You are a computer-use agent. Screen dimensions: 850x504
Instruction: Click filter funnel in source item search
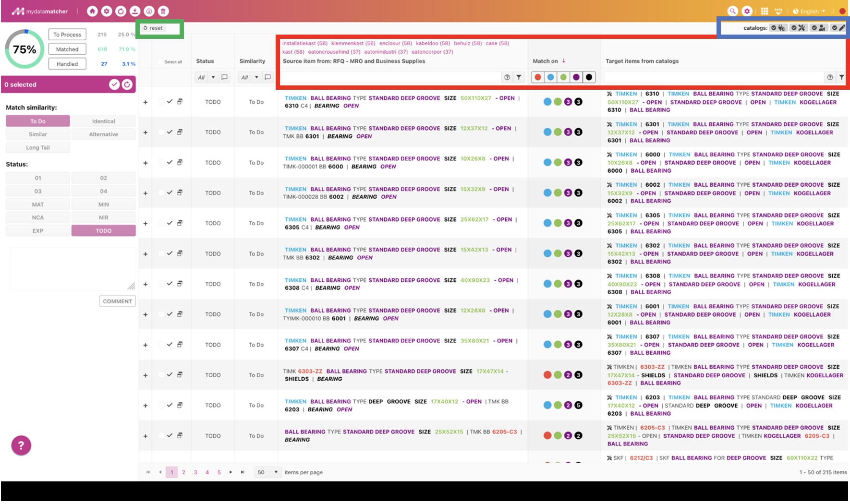[x=519, y=77]
